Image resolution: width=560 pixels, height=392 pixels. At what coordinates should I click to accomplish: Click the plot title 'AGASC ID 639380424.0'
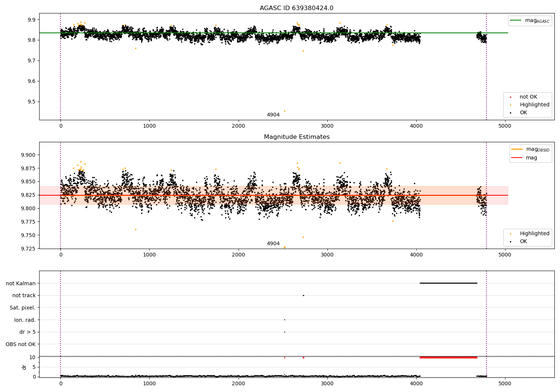coord(296,8)
